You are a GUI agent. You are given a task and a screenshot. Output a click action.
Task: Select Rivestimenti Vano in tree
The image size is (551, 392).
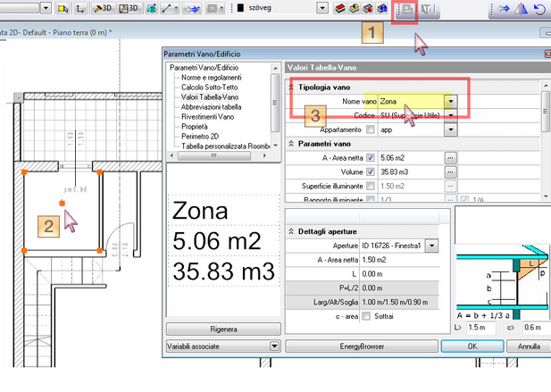[207, 117]
